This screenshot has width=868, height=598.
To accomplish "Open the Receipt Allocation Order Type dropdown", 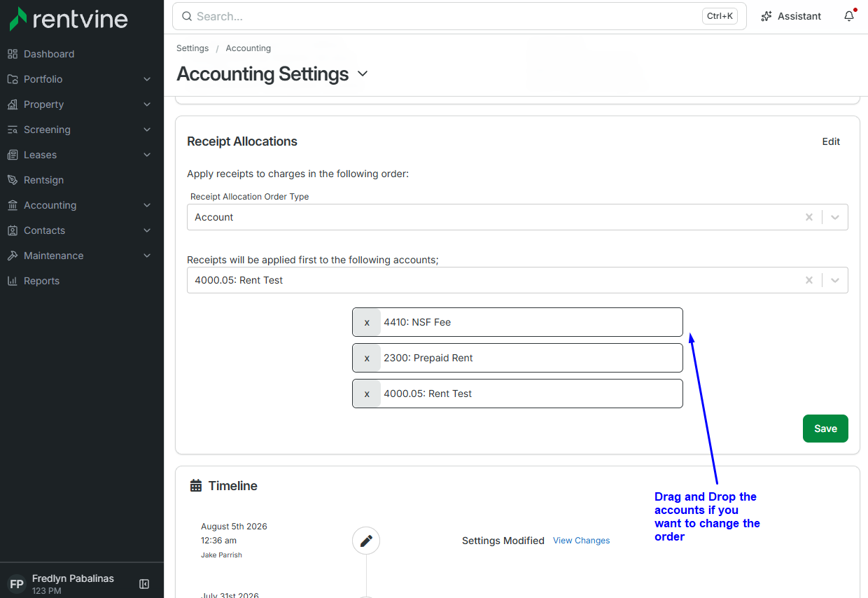I will coord(835,217).
